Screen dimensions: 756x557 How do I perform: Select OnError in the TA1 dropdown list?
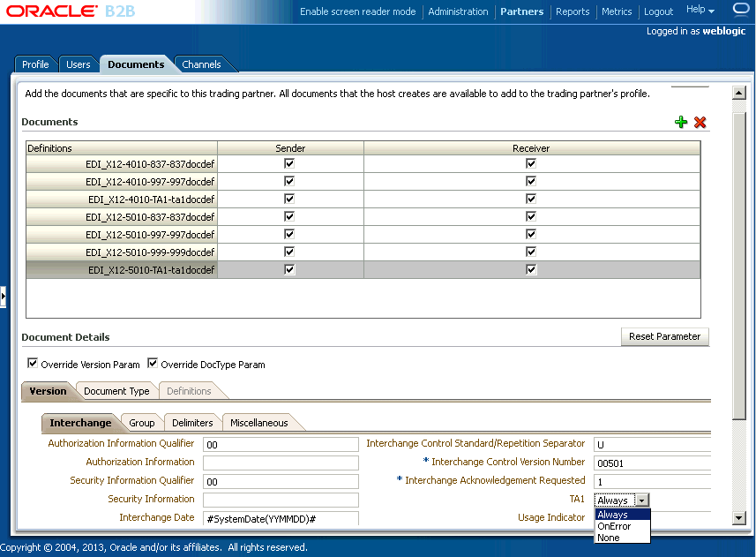tap(614, 526)
